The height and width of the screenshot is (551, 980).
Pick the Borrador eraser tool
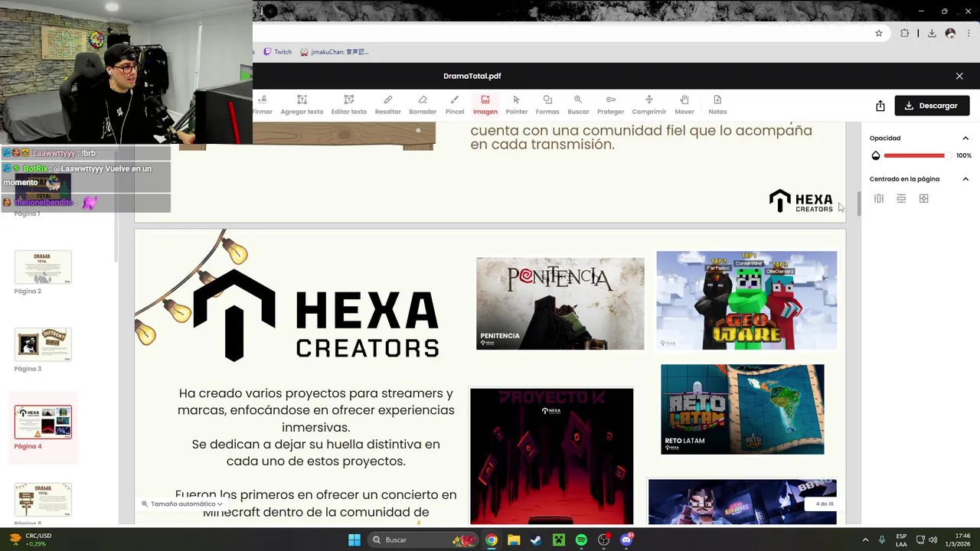[x=422, y=105]
